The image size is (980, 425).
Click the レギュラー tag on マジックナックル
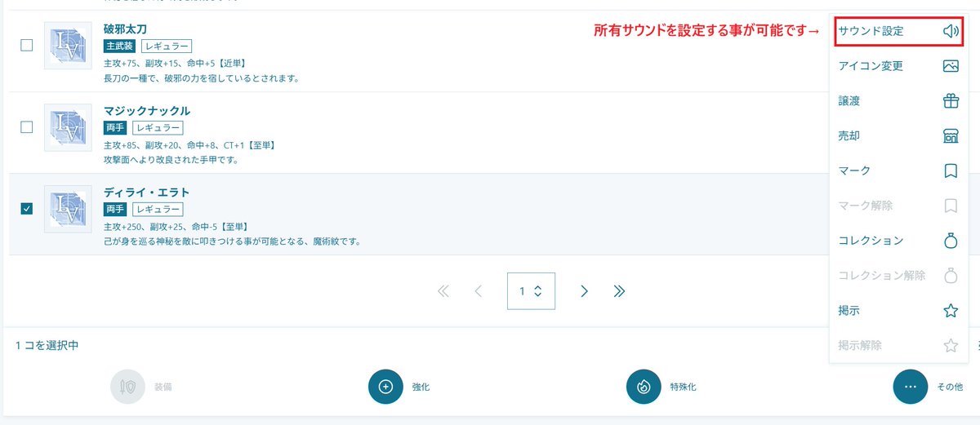click(x=158, y=128)
